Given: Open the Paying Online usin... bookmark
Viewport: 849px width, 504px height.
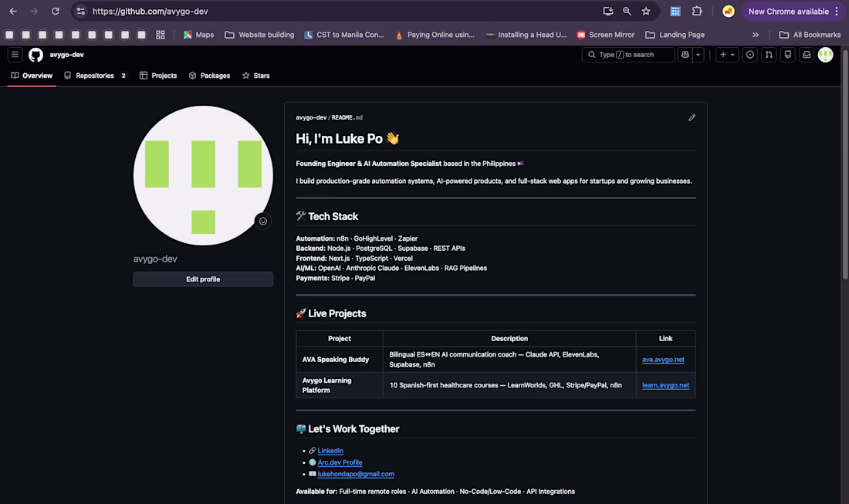Looking at the screenshot, I should (x=435, y=35).
